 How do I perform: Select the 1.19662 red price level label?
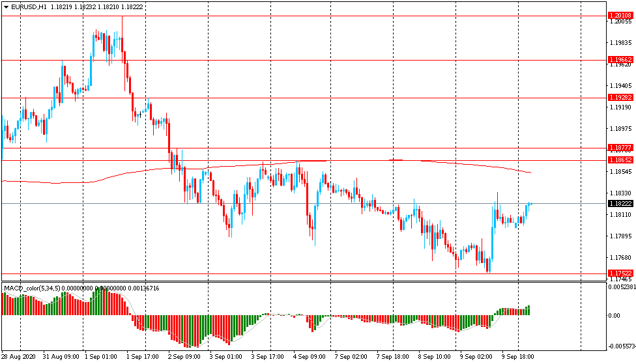pyautogui.click(x=620, y=60)
